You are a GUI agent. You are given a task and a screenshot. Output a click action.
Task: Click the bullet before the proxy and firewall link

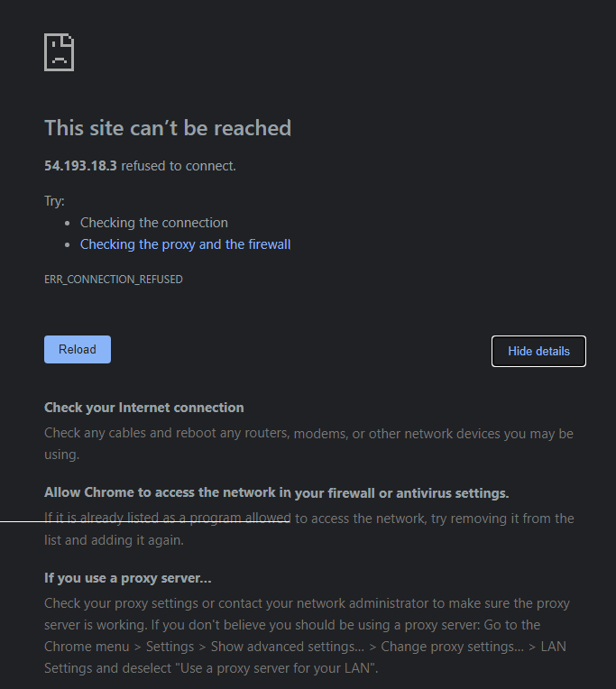68,244
